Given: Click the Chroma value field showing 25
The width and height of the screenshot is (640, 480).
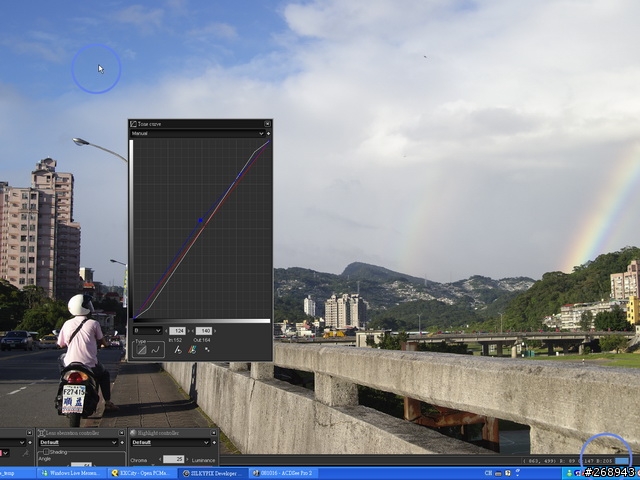Looking at the screenshot, I should [x=173, y=460].
